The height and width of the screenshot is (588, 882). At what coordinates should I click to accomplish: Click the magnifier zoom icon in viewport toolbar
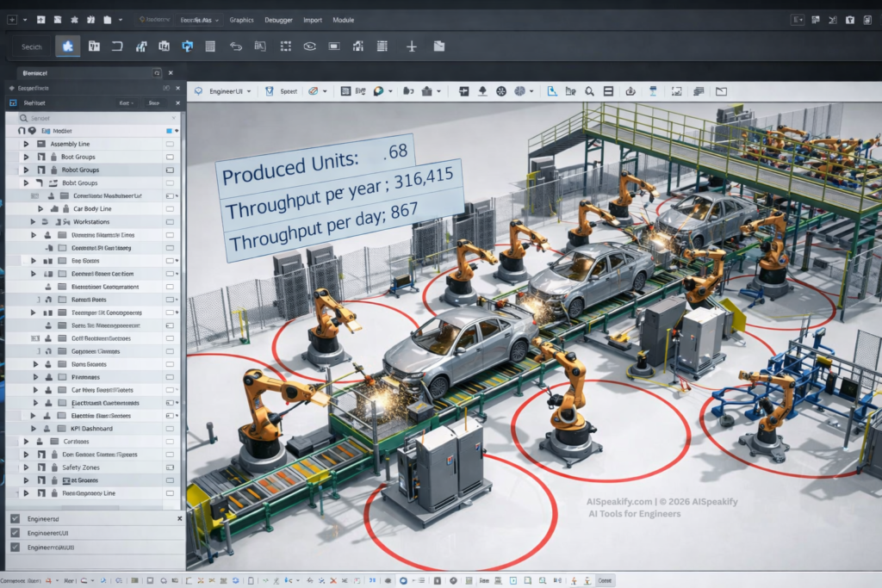pos(590,91)
